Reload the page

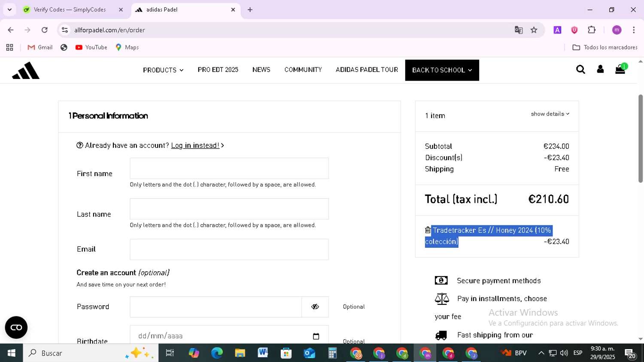click(x=45, y=30)
